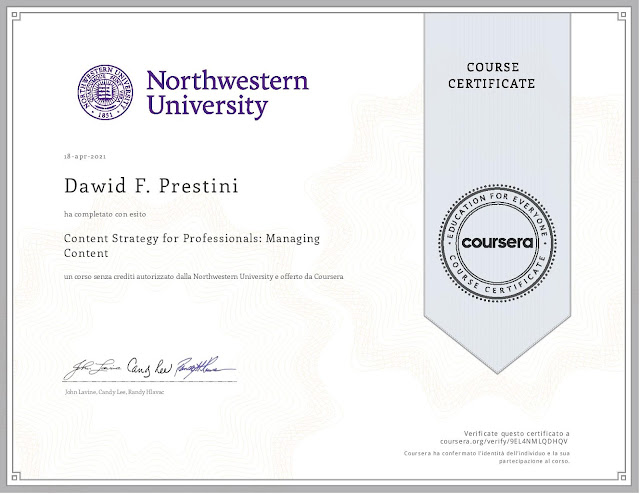Click the instructor signatures image
Screen dimensions: 640x494
coord(149,368)
